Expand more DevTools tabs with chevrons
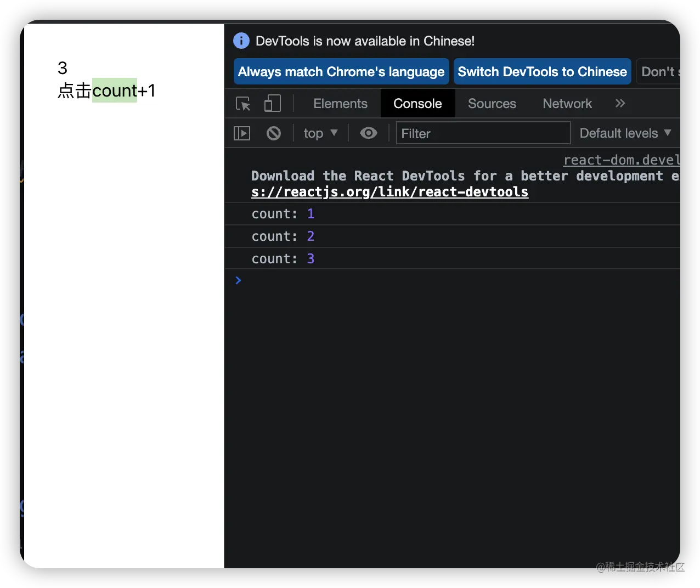This screenshot has height=588, width=700. coord(620,103)
